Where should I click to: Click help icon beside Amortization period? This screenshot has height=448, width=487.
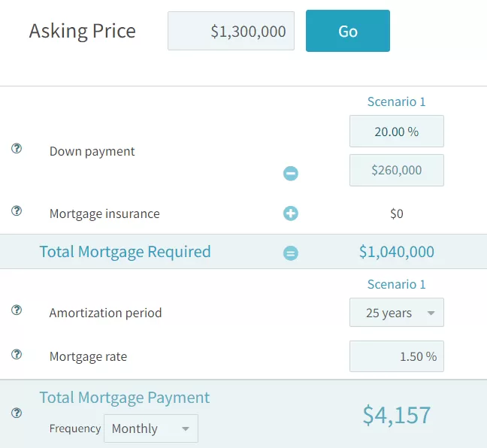coord(17,310)
